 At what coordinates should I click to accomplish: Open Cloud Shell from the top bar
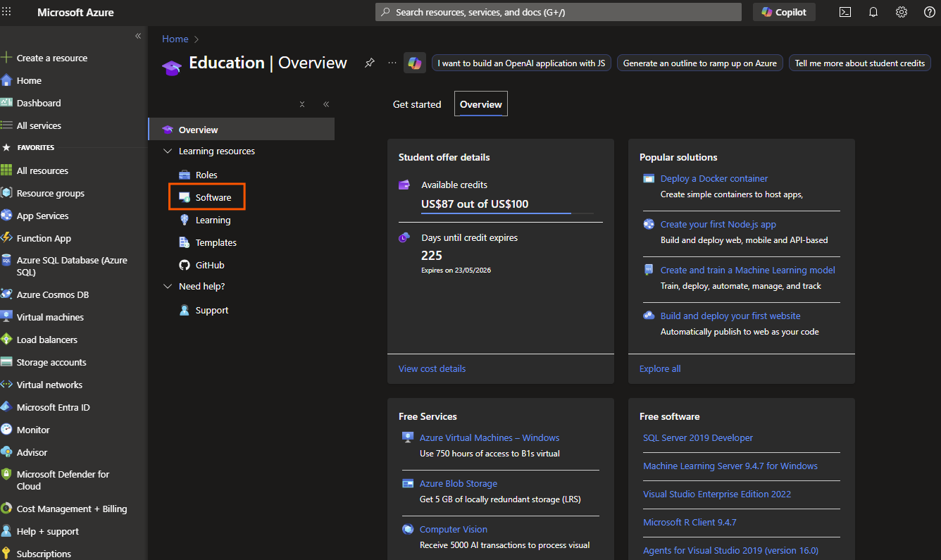845,12
